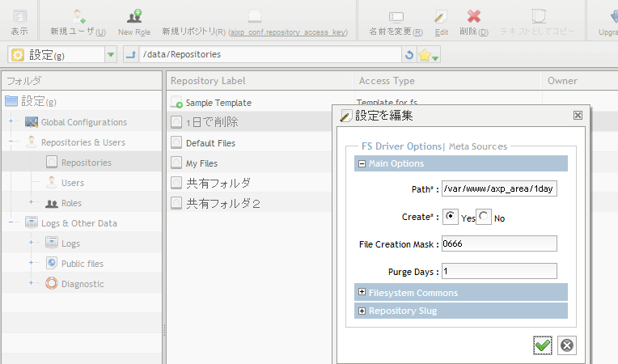Screen dimensions: 618x364
Task: Click the New Role icon
Action: (134, 16)
